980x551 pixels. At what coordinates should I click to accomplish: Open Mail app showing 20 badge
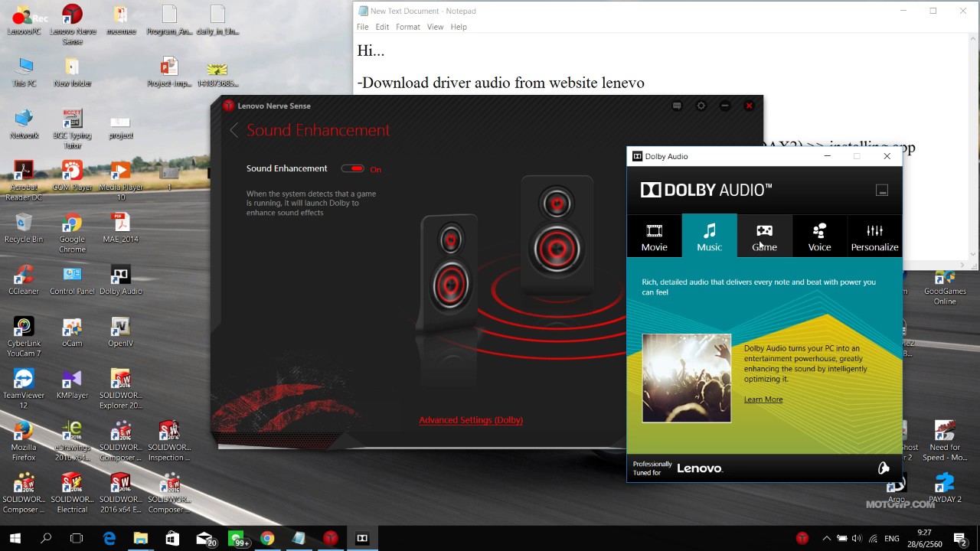205,539
